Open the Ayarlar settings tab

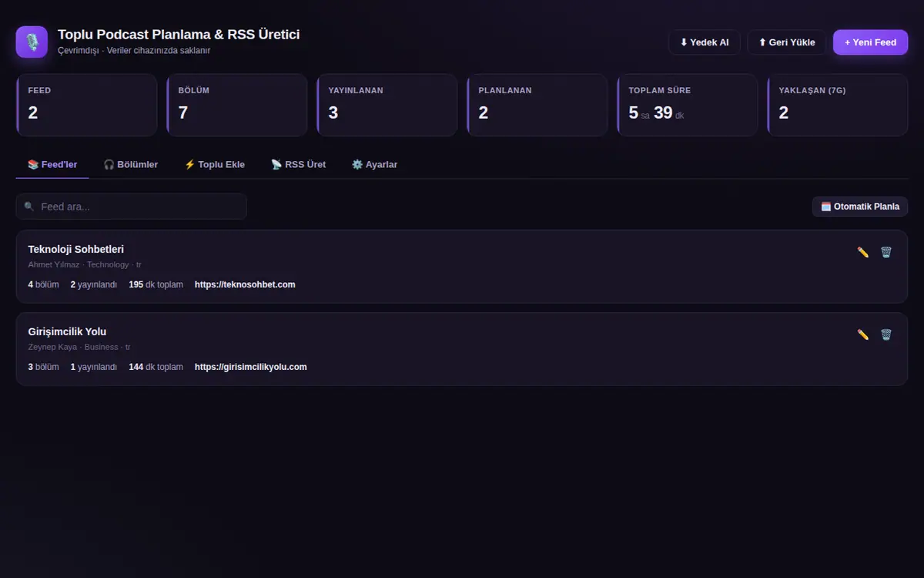click(x=375, y=165)
